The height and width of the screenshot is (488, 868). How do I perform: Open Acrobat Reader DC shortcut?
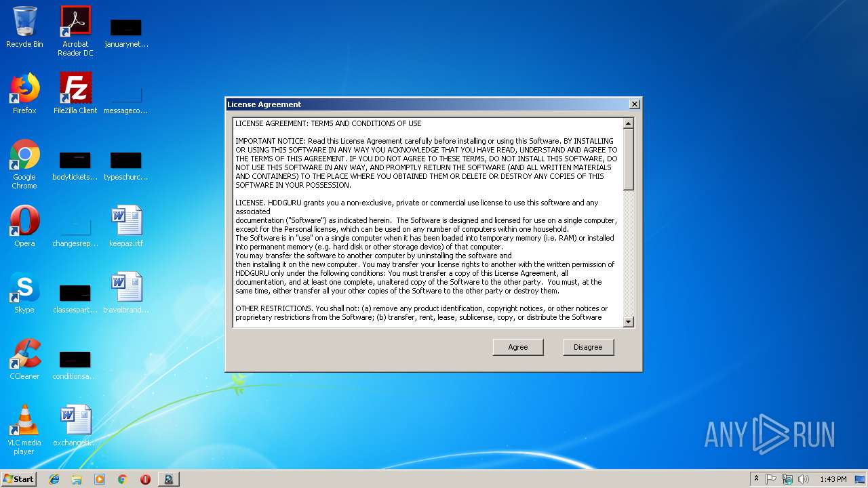pos(75,31)
